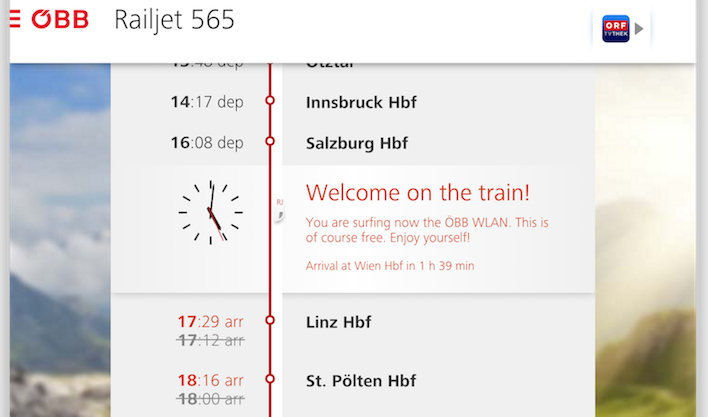708x417 pixels.
Task: Click the analog clock graphic
Action: click(x=210, y=213)
